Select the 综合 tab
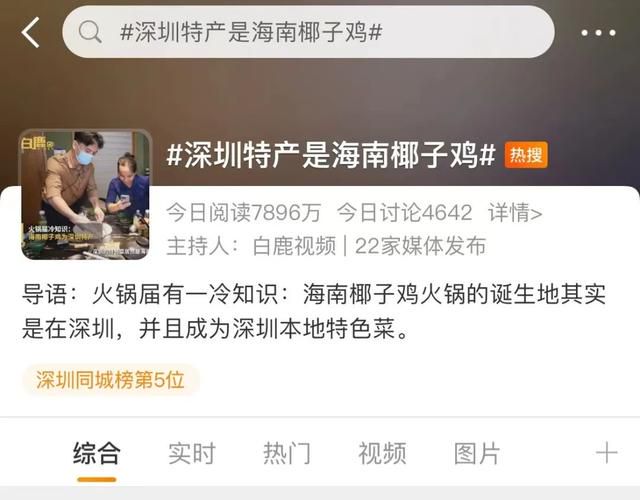 [97, 453]
